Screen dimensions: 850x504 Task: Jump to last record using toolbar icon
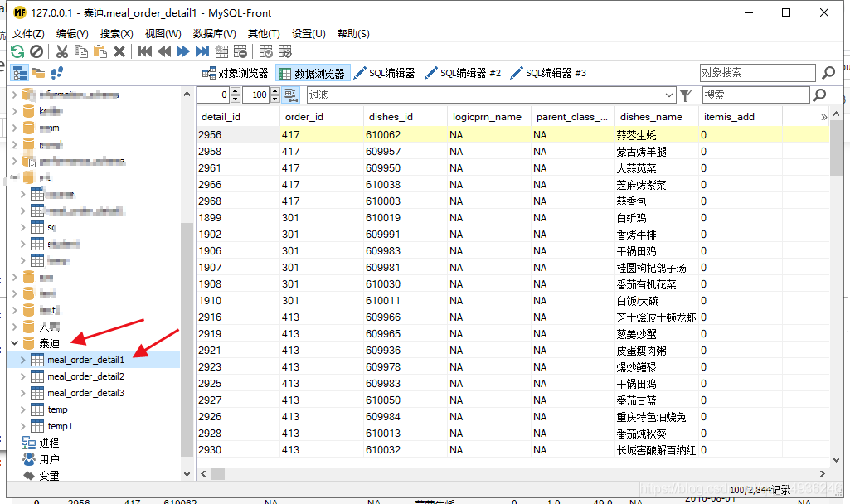201,51
